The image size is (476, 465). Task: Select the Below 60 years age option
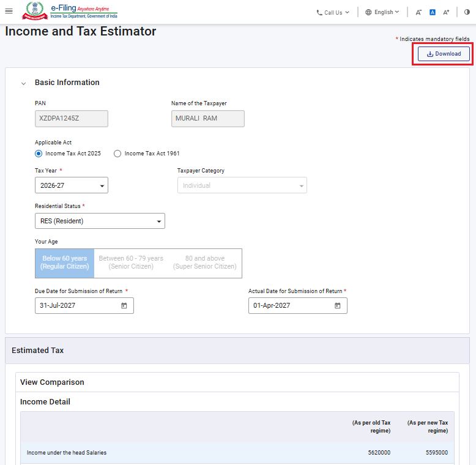click(x=65, y=263)
